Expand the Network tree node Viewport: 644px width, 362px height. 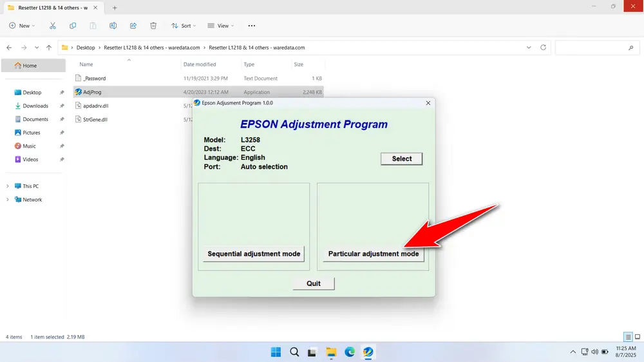pyautogui.click(x=7, y=200)
